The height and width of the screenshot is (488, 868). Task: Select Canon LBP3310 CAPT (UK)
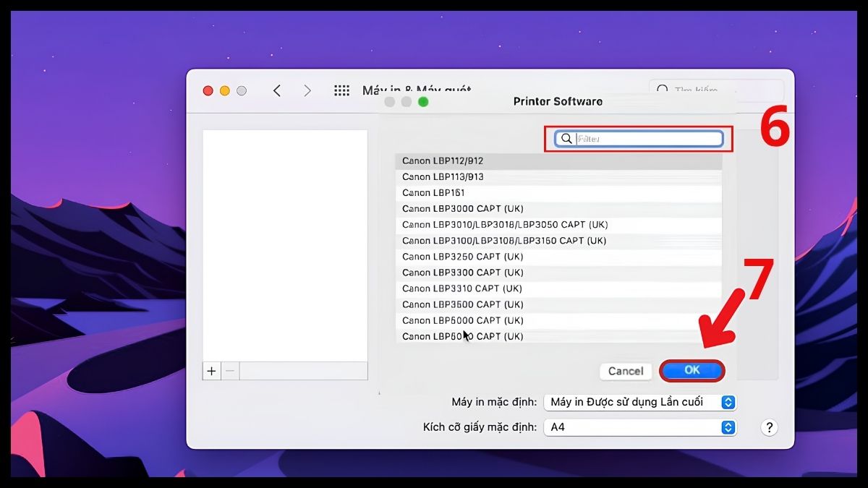pyautogui.click(x=558, y=288)
